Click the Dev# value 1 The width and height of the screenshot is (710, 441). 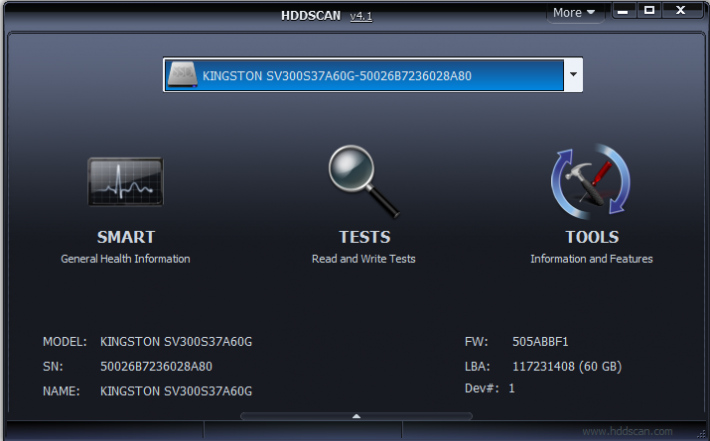(512, 388)
